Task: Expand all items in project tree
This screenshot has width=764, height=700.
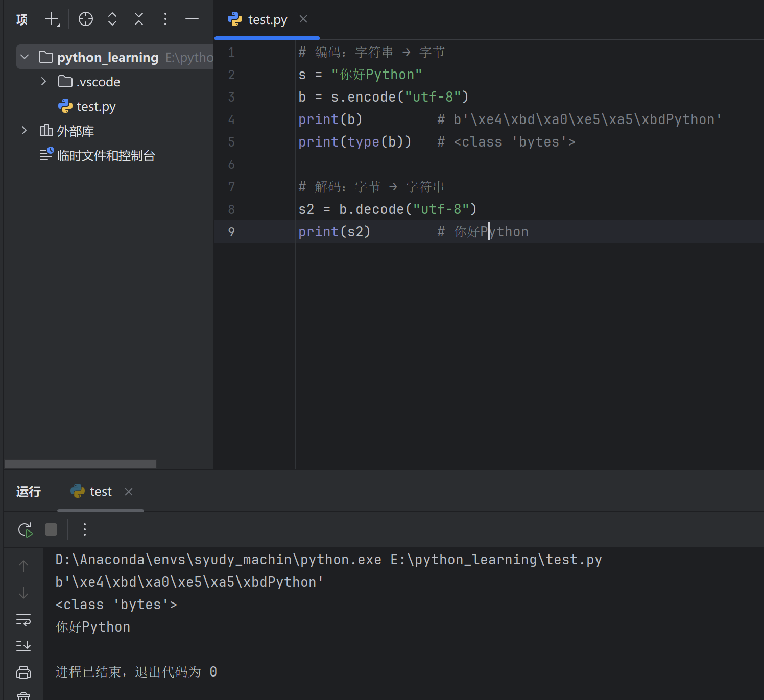Action: pos(112,19)
